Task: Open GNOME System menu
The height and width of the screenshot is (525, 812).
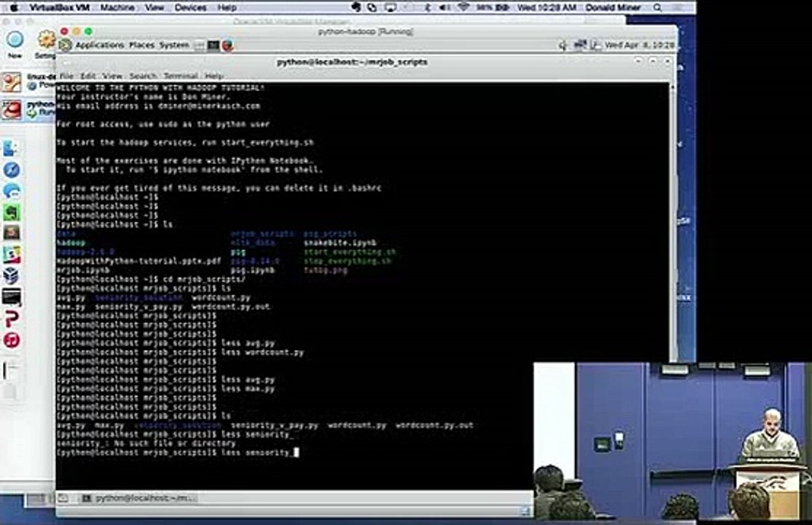Action: click(174, 45)
